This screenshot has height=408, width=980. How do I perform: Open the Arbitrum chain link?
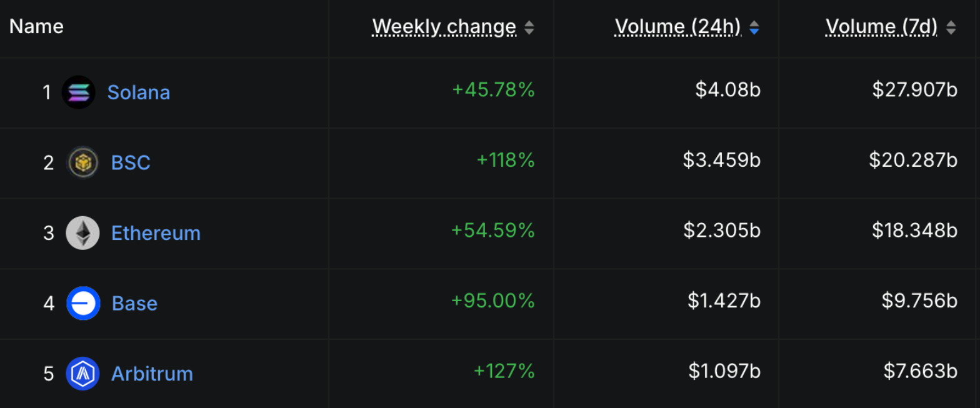[x=152, y=374]
